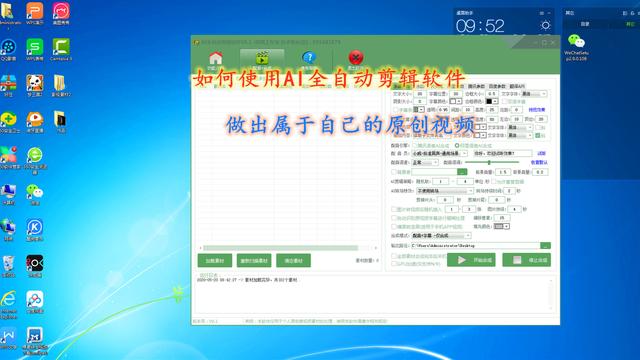This screenshot has height=360, width=640.
Task: Click the voice sample text input field
Action: coord(502,153)
